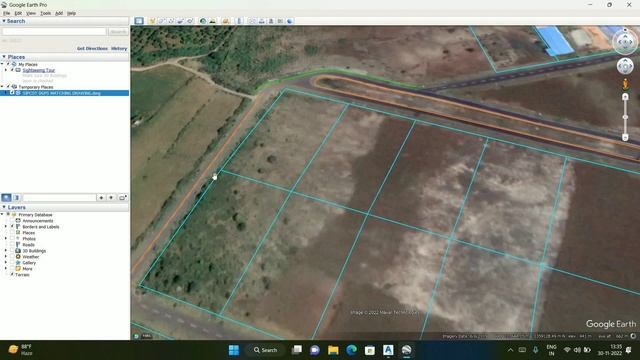Click inside the Search input field

pos(54,31)
